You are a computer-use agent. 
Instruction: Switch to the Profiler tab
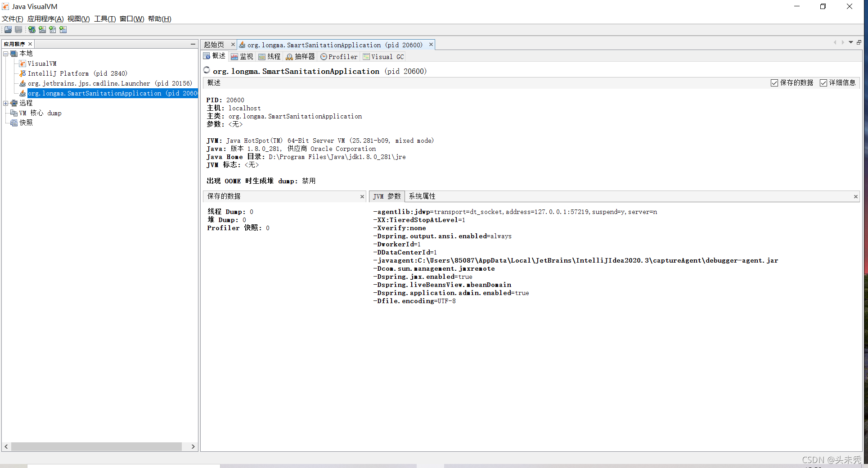click(x=339, y=56)
